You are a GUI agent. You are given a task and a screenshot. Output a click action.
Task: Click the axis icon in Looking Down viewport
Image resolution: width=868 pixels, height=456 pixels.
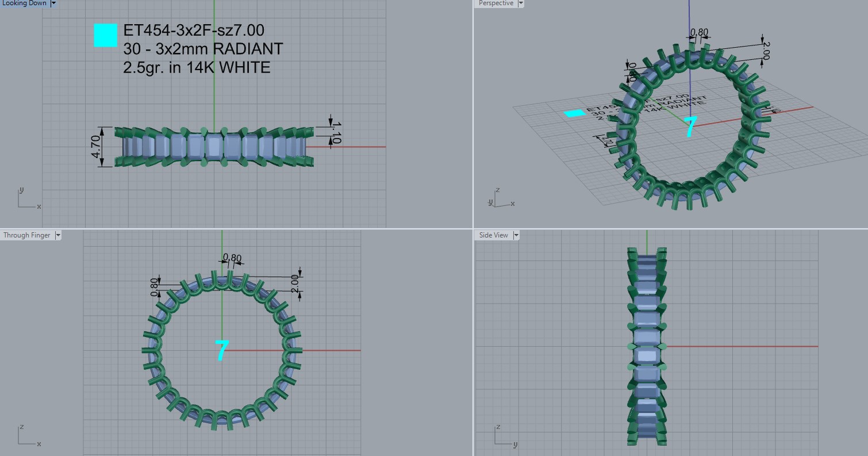click(28, 198)
